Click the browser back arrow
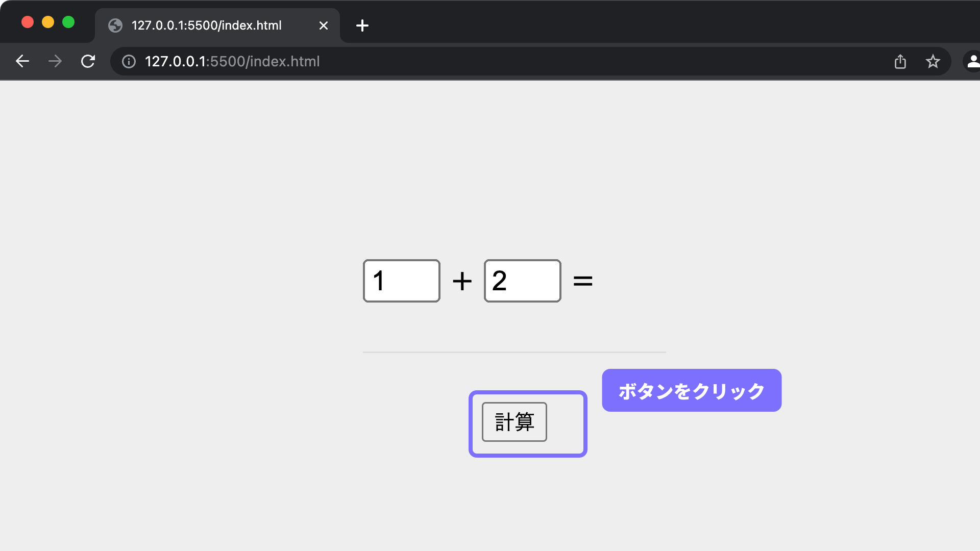 (22, 61)
